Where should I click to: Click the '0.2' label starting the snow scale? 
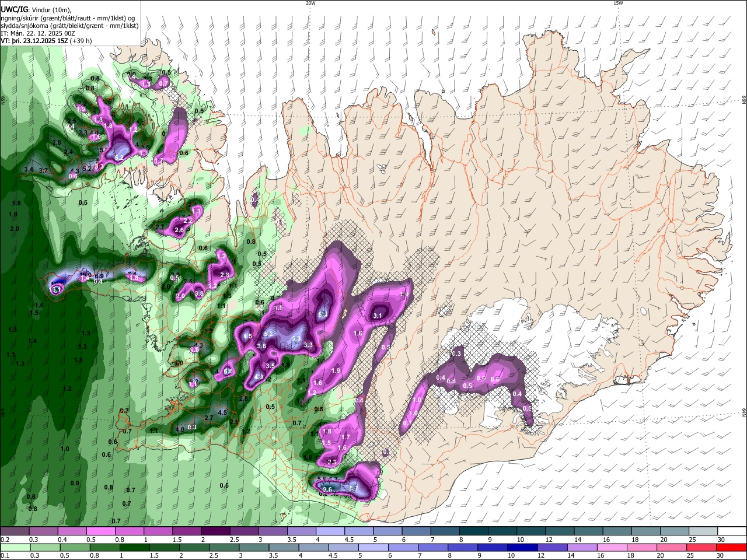pyautogui.click(x=5, y=540)
